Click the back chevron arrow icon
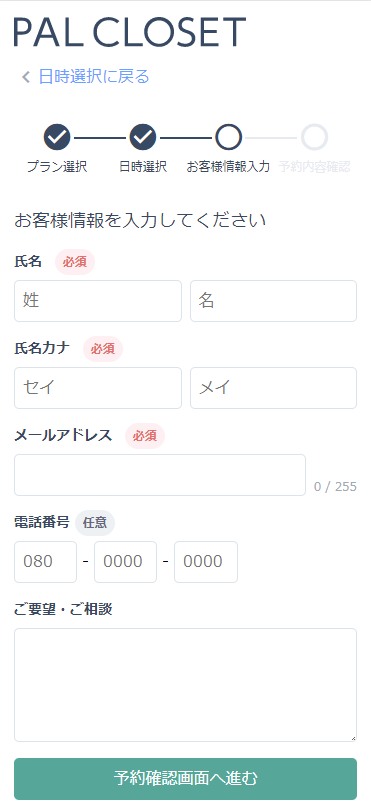The width and height of the screenshot is (371, 809). [26, 77]
